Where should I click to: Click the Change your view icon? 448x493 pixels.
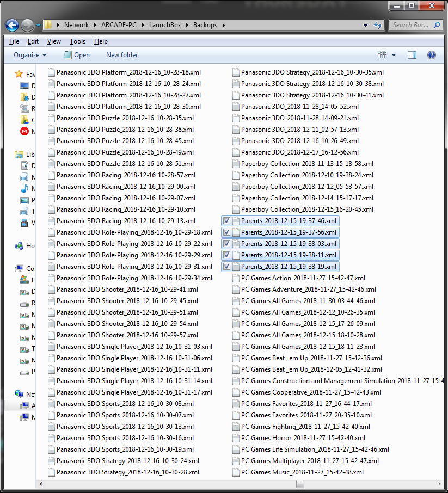point(382,55)
